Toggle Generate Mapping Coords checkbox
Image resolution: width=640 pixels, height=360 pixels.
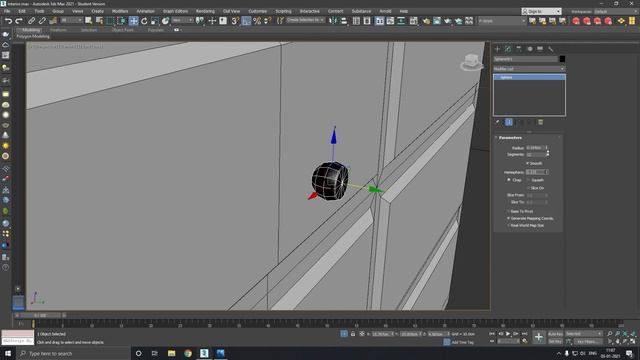[x=509, y=218]
